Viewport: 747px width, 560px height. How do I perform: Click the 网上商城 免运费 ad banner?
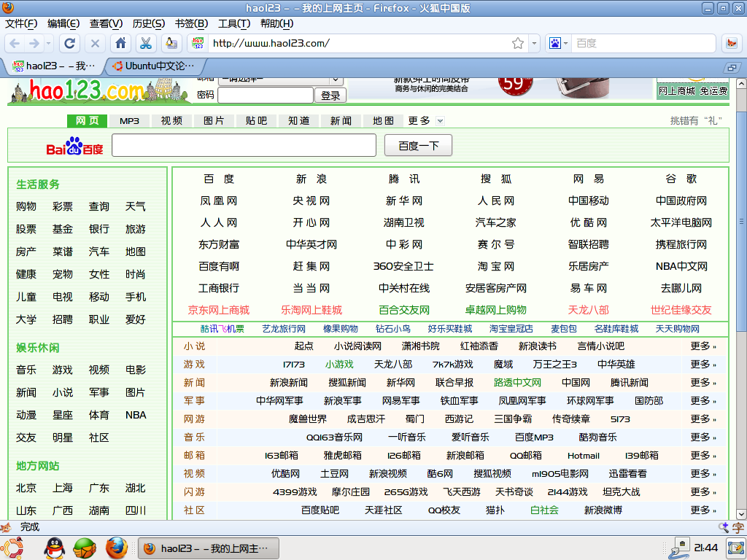click(x=693, y=90)
